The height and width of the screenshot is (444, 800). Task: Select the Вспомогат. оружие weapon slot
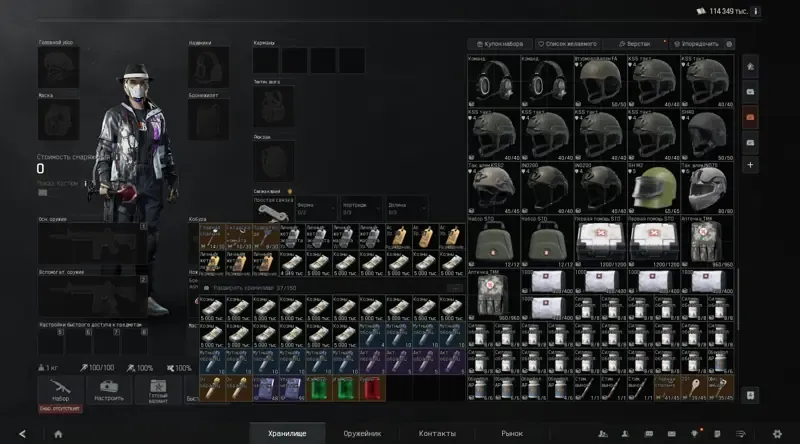click(93, 297)
